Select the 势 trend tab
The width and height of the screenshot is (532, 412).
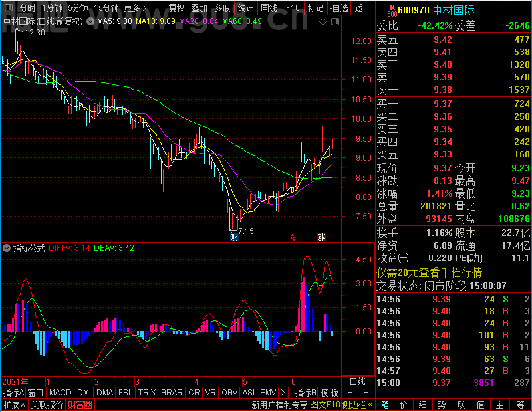442,405
